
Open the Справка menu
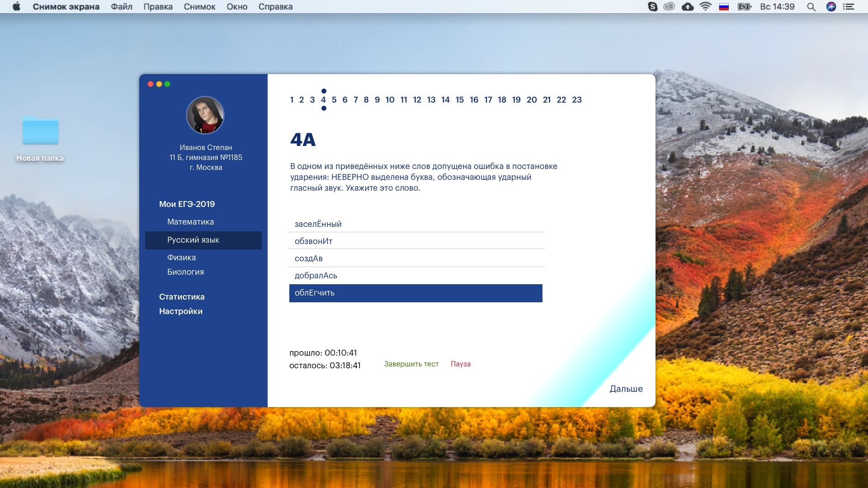(x=275, y=7)
